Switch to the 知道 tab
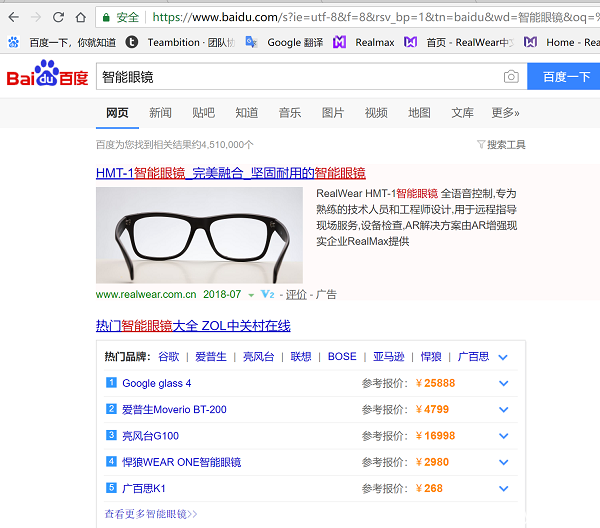This screenshot has height=528, width=600. 247,113
